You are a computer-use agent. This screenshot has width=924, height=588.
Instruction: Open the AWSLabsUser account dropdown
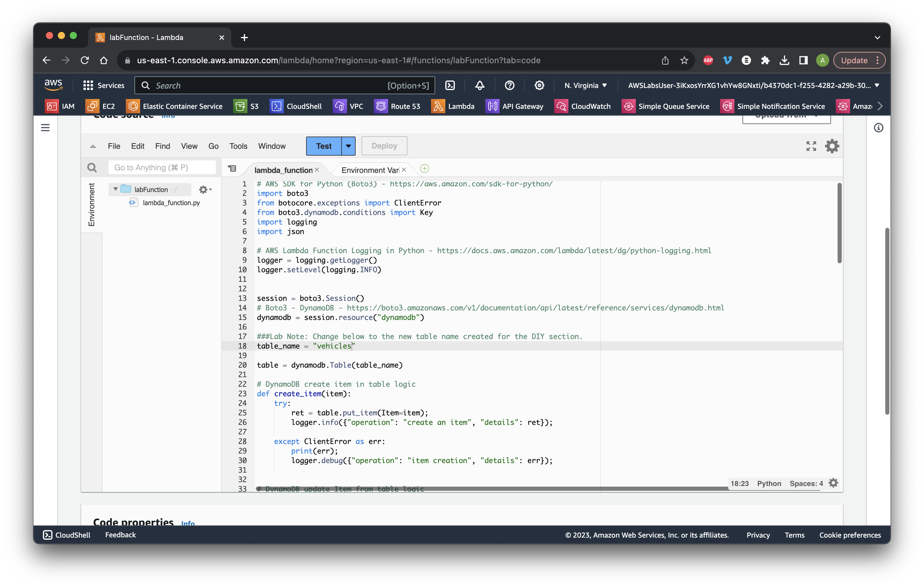click(753, 85)
